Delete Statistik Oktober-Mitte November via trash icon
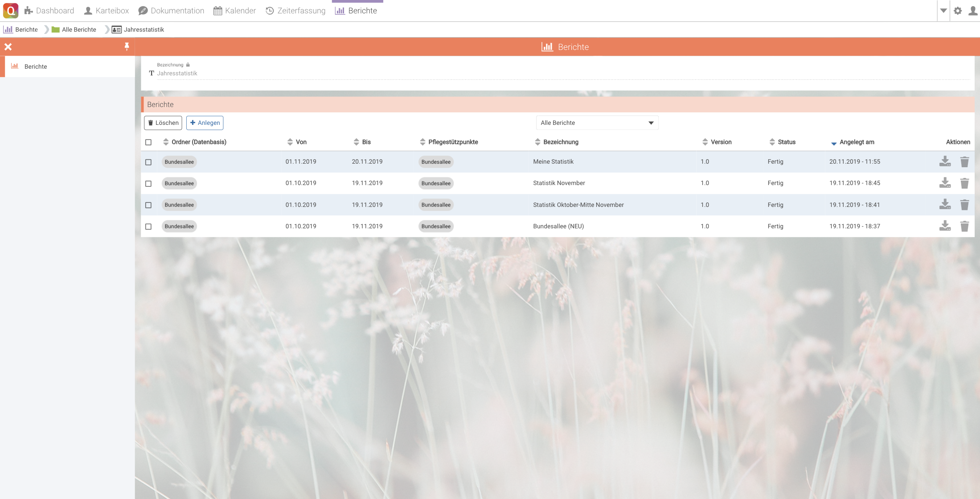 pos(964,205)
